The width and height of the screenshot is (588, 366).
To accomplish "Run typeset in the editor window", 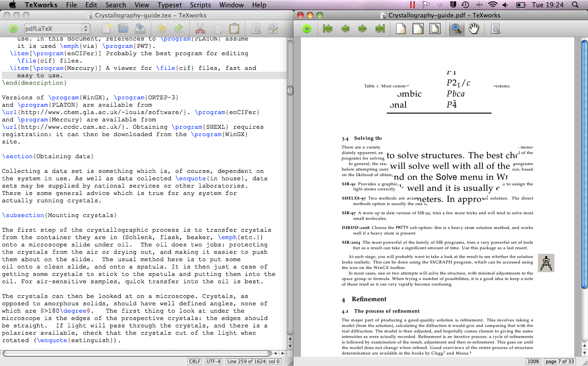I will (x=13, y=29).
